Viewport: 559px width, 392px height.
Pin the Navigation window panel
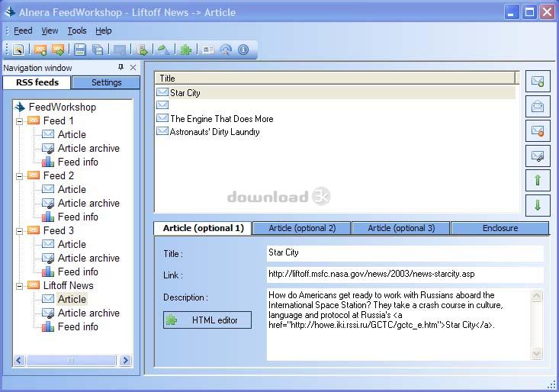[x=120, y=68]
